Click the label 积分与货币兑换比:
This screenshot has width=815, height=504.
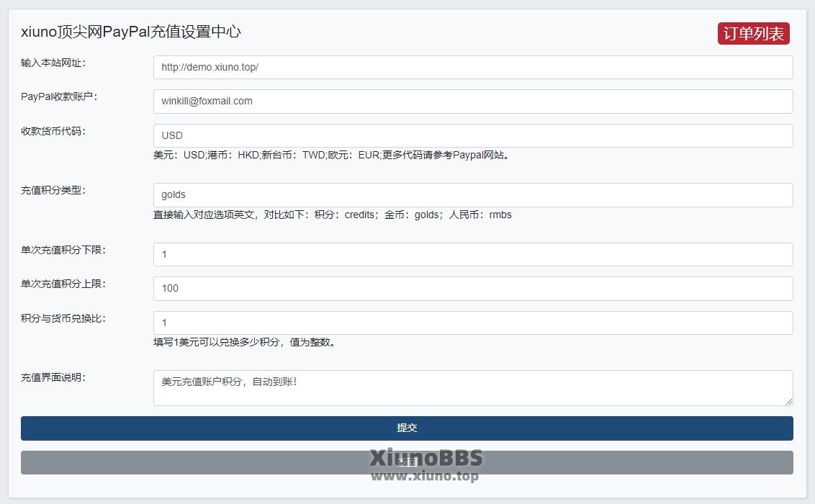63,318
